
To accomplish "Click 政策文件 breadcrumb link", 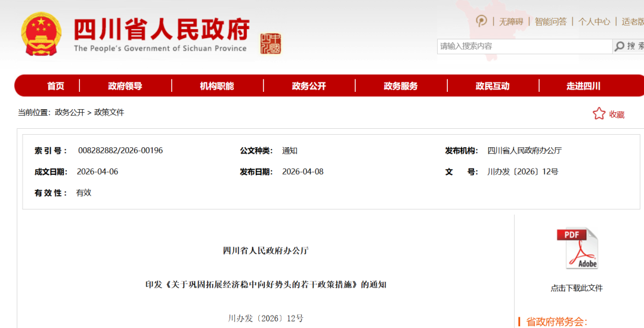I will (x=109, y=112).
